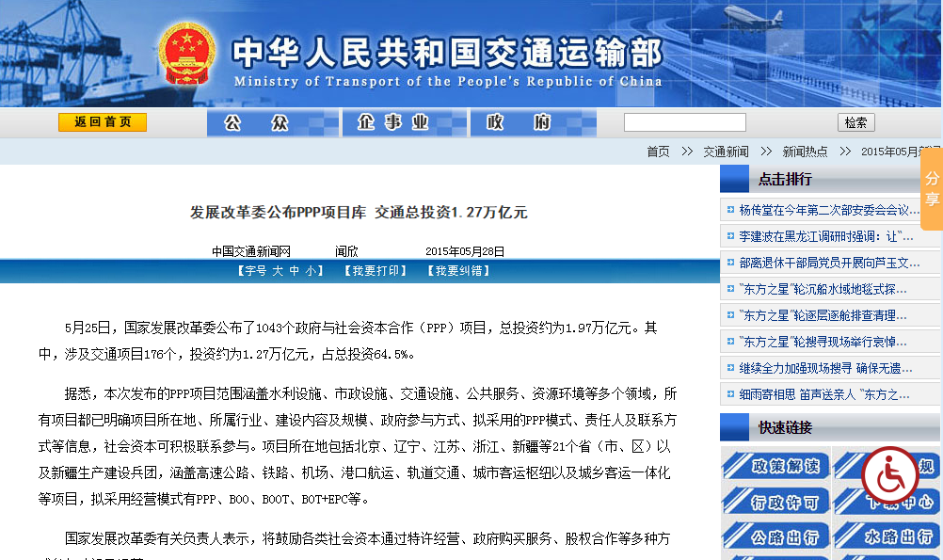This screenshot has height=560, width=943.
Task: Open article 东方之星轮逐层逐舱排查清理
Action: pyautogui.click(x=823, y=316)
